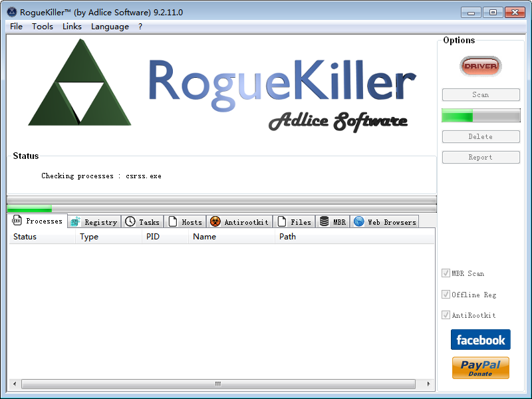Viewport: 532px width, 399px height.
Task: Maximize the RogueKiller window
Action: [x=493, y=13]
